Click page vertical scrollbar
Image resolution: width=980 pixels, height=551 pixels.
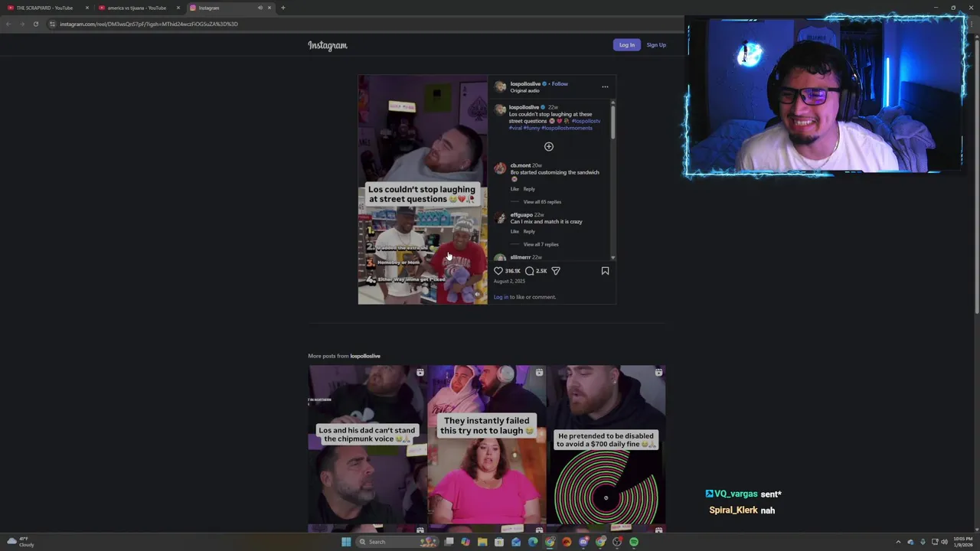[x=977, y=176]
